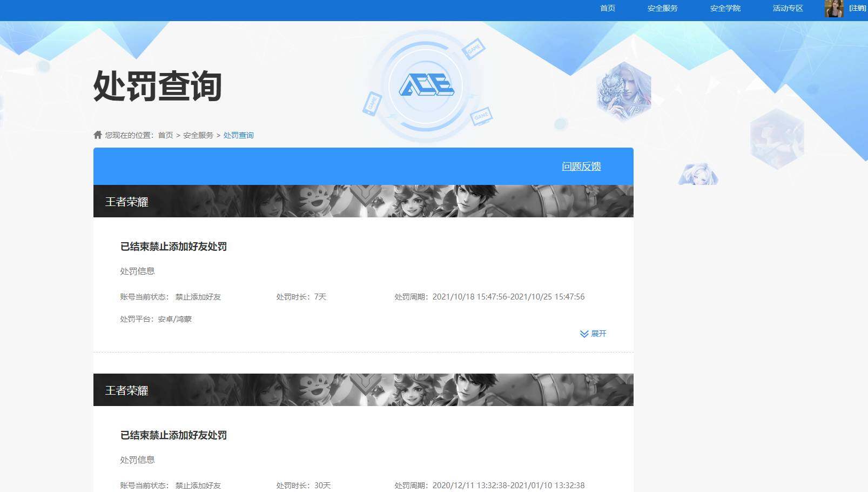Open the 活动专区 section
868x492 pixels.
(x=787, y=8)
